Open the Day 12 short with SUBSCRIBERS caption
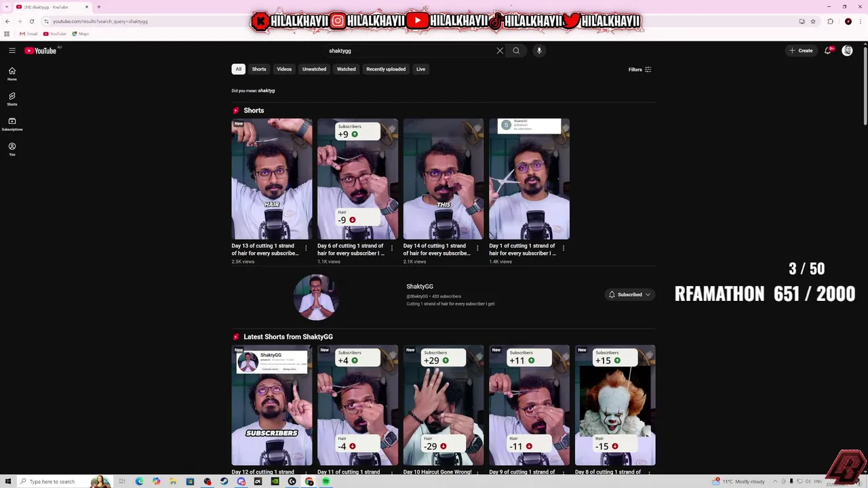868x488 pixels. [272, 405]
